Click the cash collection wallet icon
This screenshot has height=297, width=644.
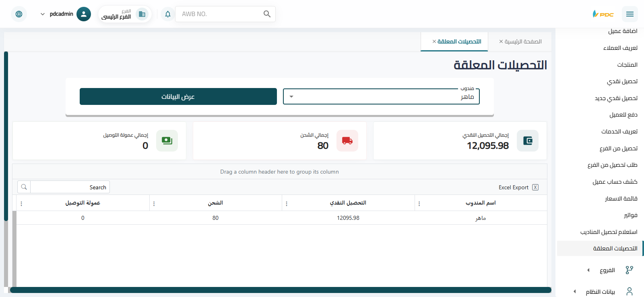click(528, 141)
